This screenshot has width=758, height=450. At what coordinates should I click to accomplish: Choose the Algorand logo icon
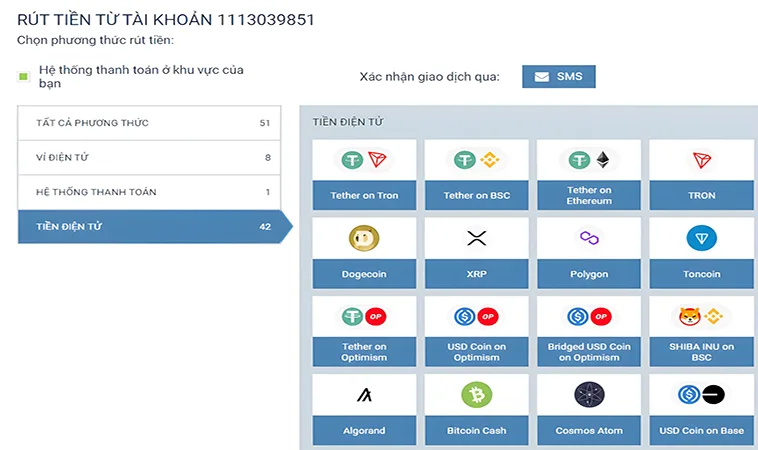pos(364,395)
